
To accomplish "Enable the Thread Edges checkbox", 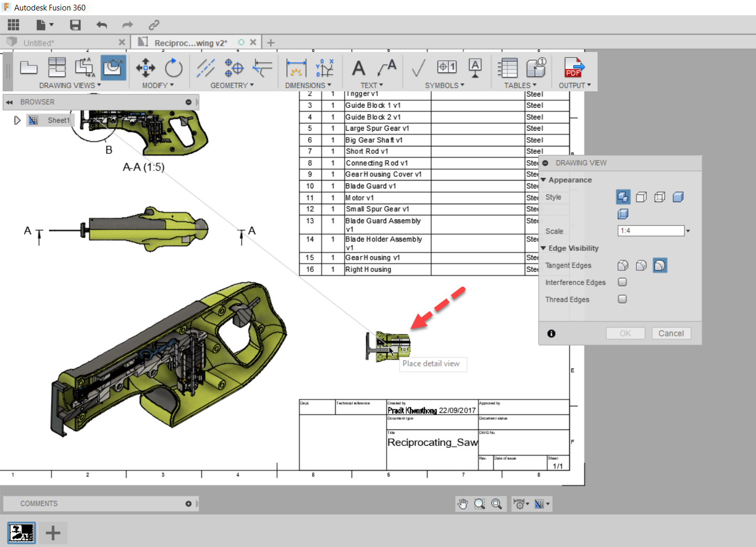I will [622, 299].
